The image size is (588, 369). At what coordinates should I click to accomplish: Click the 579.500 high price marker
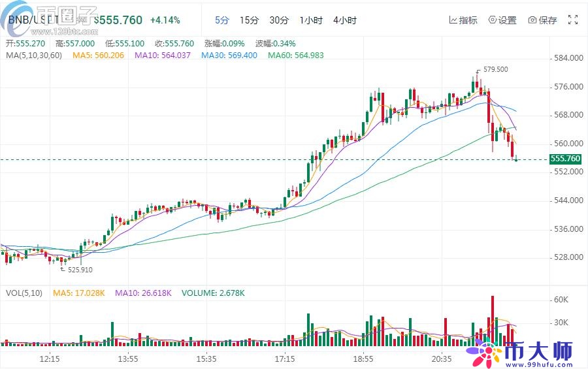pyautogui.click(x=495, y=69)
